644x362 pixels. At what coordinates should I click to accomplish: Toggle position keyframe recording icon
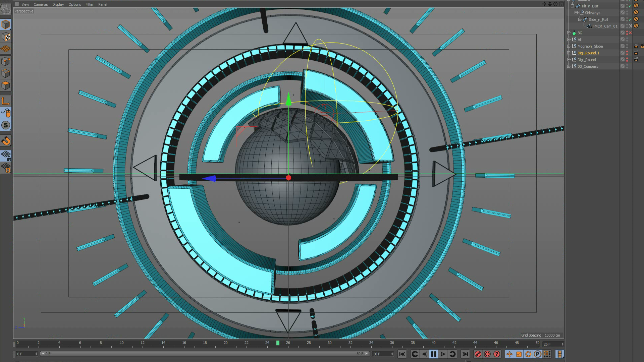pos(509,354)
